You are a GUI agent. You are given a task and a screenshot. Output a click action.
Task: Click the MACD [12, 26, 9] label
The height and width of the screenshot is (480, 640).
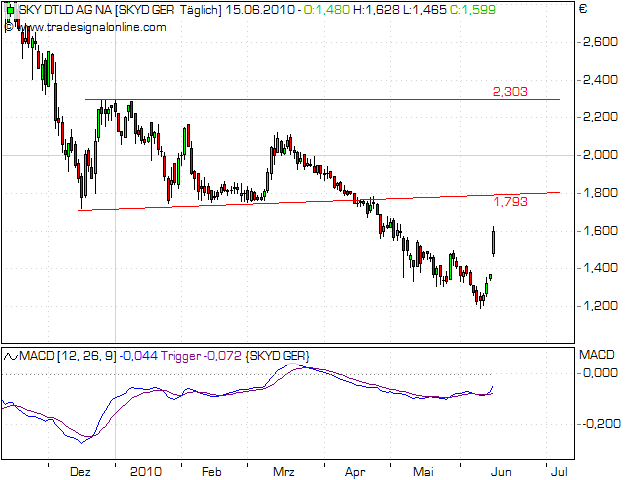68,356
